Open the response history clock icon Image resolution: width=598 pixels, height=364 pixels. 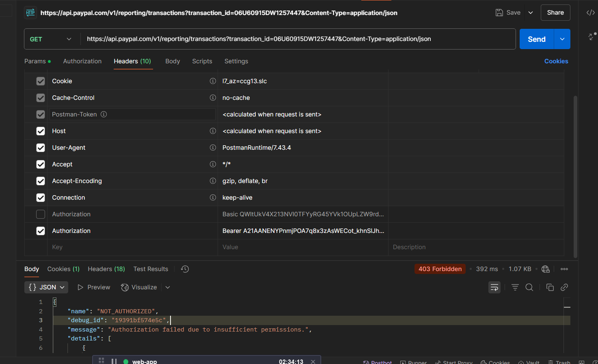point(185,269)
